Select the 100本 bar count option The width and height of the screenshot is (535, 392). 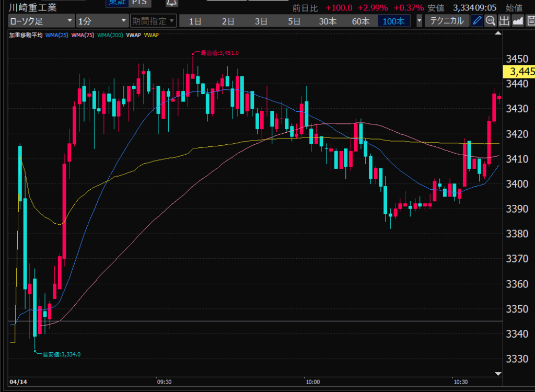[394, 21]
